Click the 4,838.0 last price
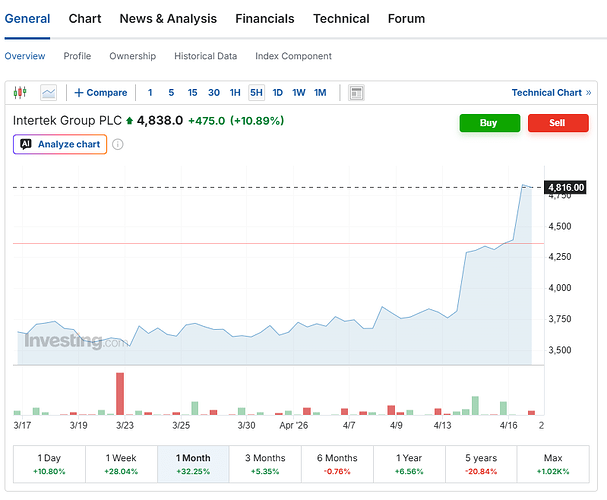The height and width of the screenshot is (500, 607). point(160,121)
